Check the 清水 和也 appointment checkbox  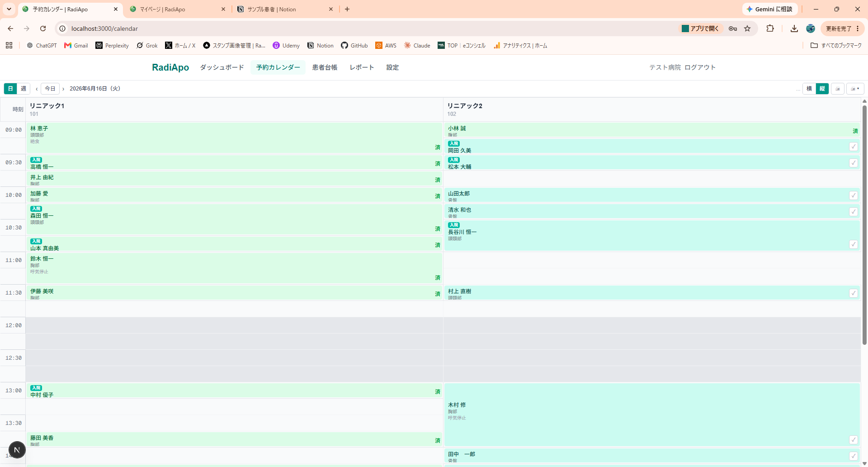[853, 212]
